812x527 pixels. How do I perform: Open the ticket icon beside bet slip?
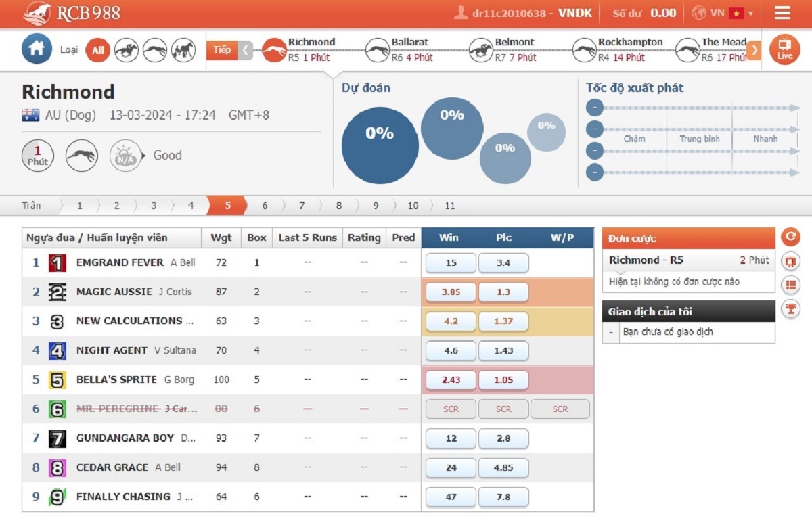coord(790,261)
